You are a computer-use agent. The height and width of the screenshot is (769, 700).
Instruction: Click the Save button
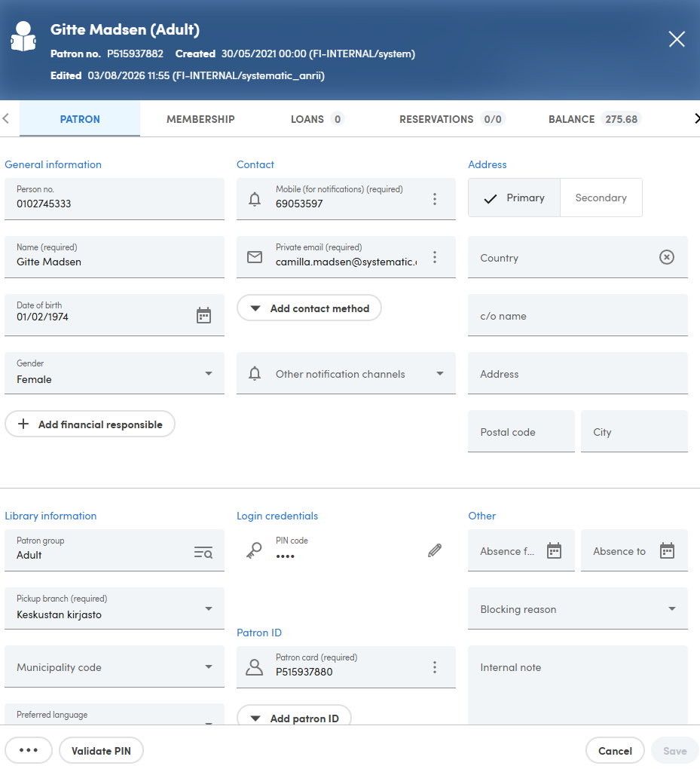674,750
